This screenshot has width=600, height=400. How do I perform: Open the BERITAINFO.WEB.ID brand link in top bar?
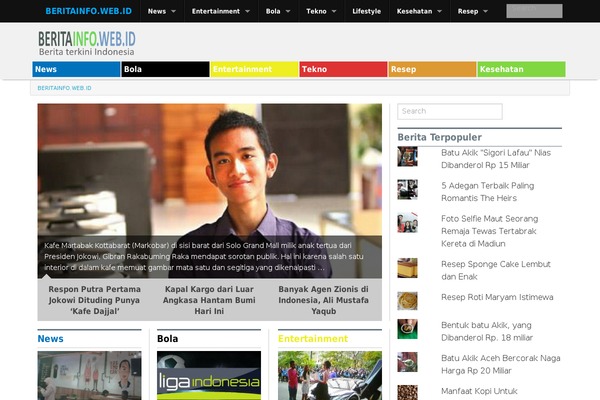coord(88,11)
